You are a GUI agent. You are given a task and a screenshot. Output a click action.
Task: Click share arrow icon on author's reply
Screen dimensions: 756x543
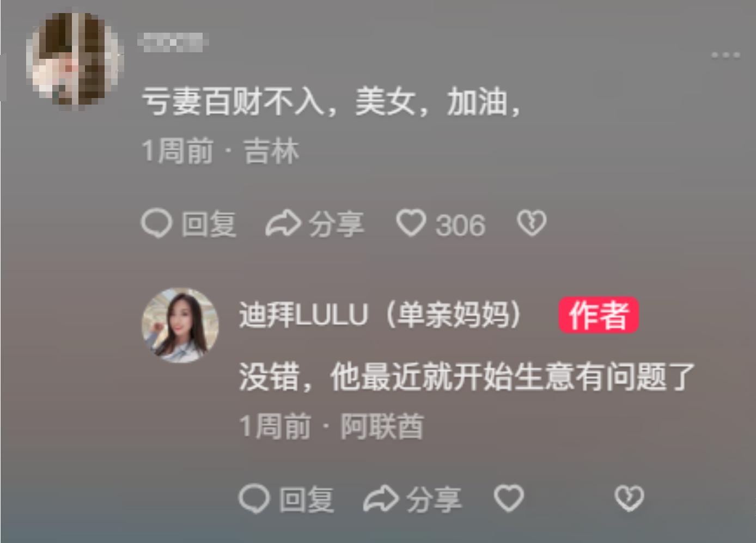(381, 499)
